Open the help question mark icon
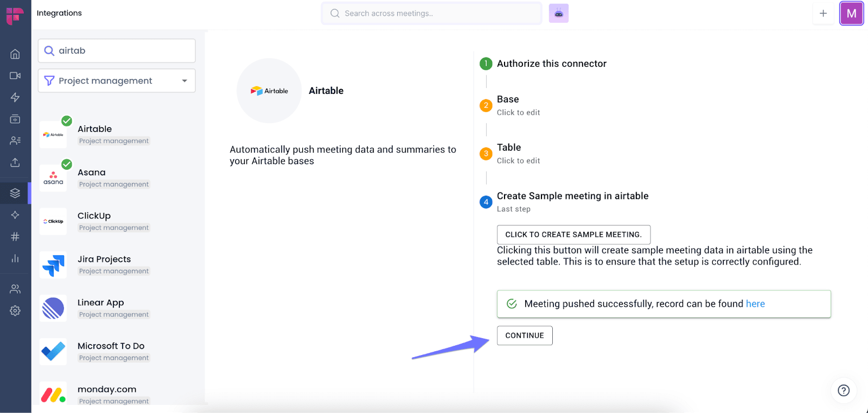 click(844, 390)
